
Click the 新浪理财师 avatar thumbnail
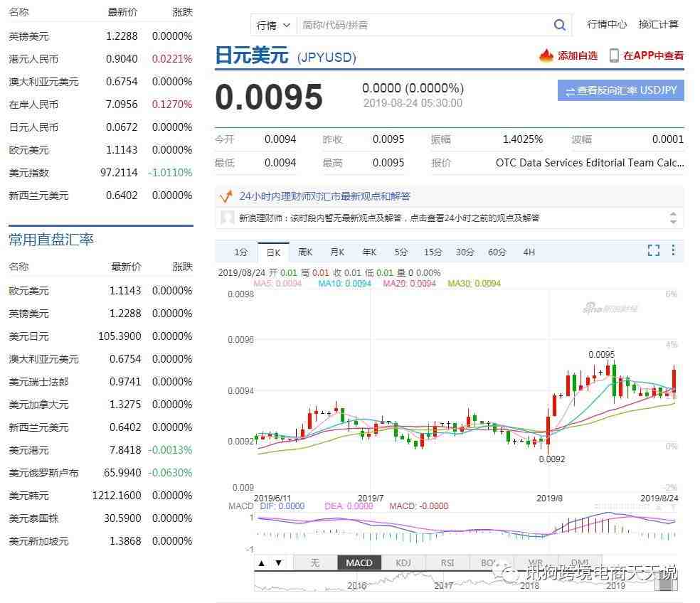pyautogui.click(x=227, y=218)
